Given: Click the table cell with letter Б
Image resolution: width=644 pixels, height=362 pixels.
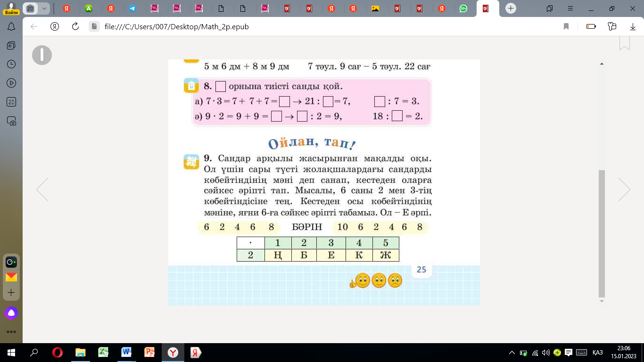Looking at the screenshot, I should pos(304,255).
